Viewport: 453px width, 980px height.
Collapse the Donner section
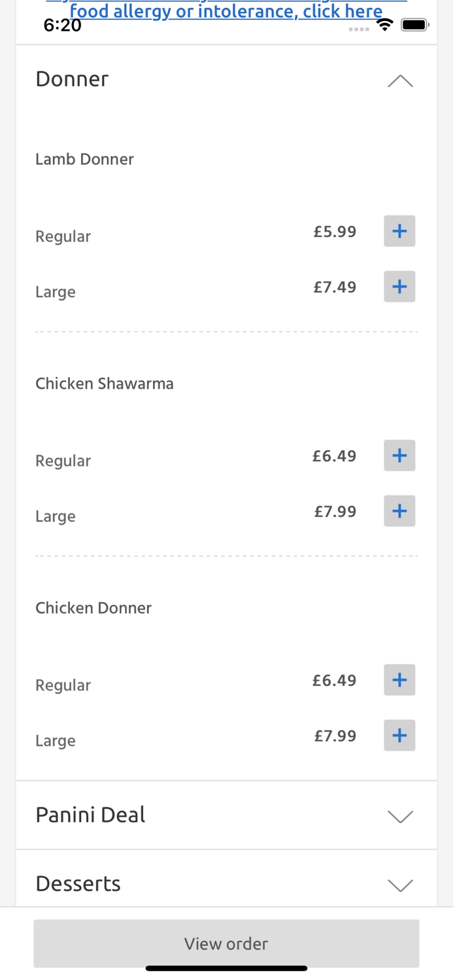(x=400, y=80)
